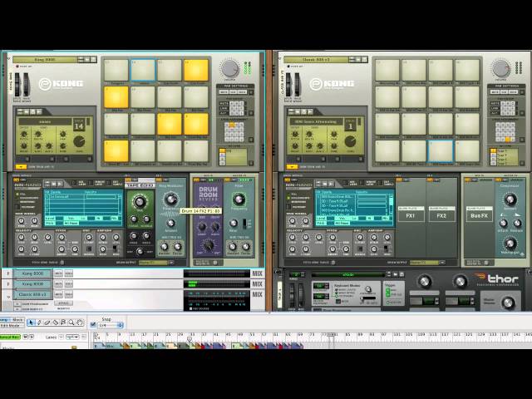Click the Thor mod wheel

point(301,294)
